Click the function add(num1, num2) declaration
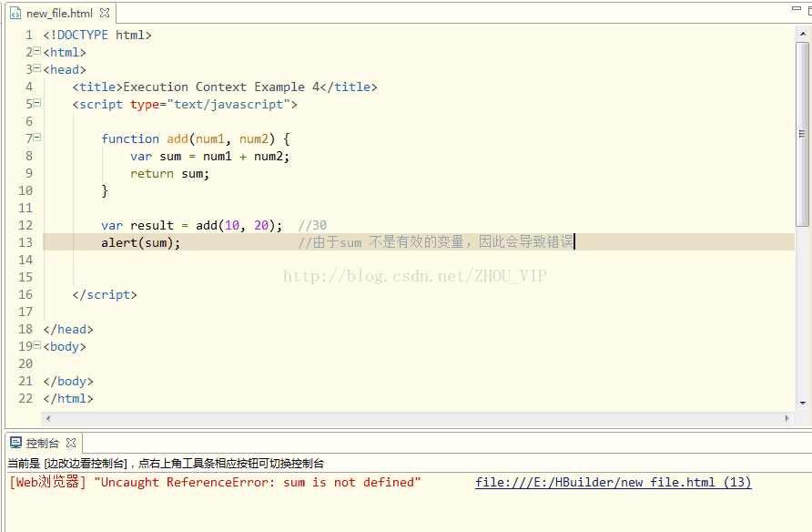This screenshot has width=812, height=532. pyautogui.click(x=195, y=138)
